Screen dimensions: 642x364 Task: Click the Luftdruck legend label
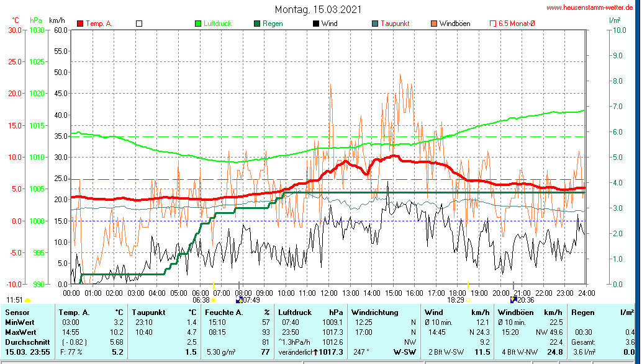(218, 24)
